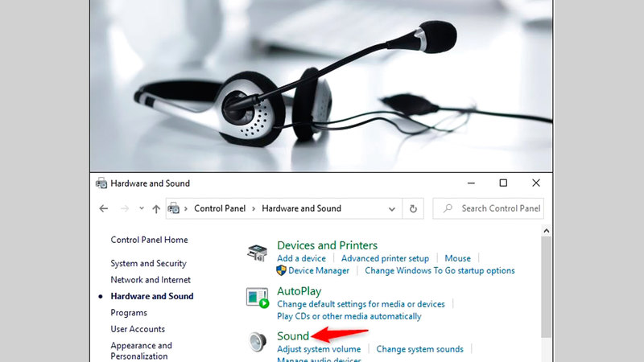Expand the address bar history dropdown
644x362 pixels.
pyautogui.click(x=392, y=208)
